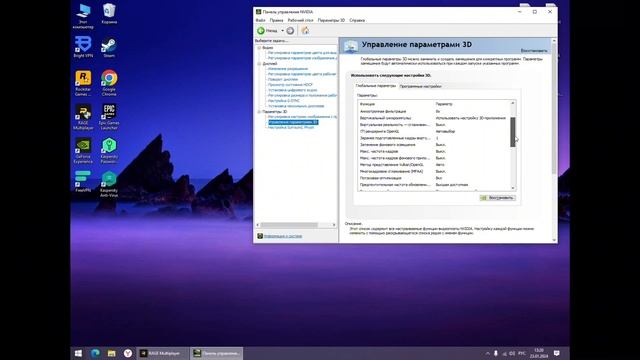Open the Правка menu
640x360 pixels.
(x=276, y=20)
